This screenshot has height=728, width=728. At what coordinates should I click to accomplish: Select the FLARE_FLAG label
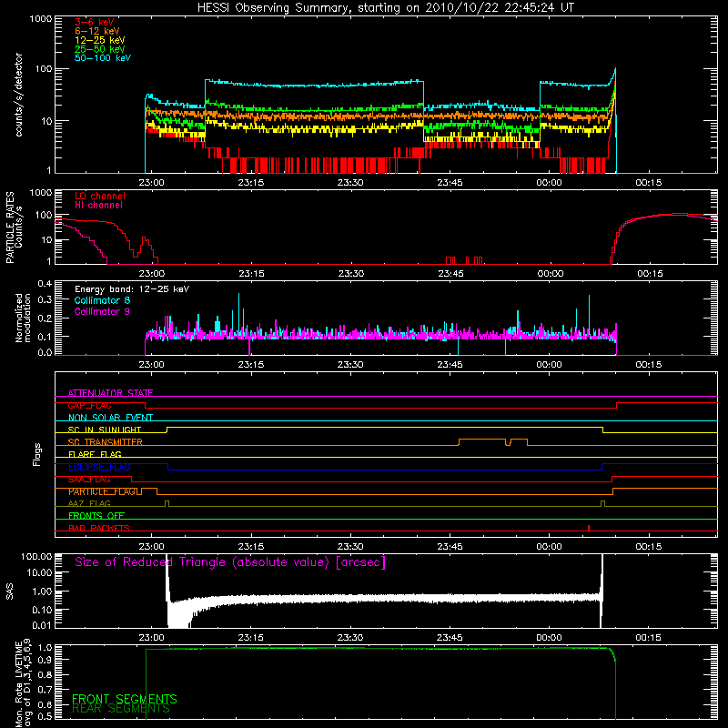95,454
